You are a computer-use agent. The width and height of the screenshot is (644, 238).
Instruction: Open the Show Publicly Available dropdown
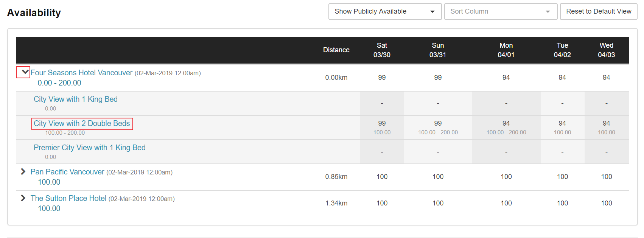click(x=384, y=12)
